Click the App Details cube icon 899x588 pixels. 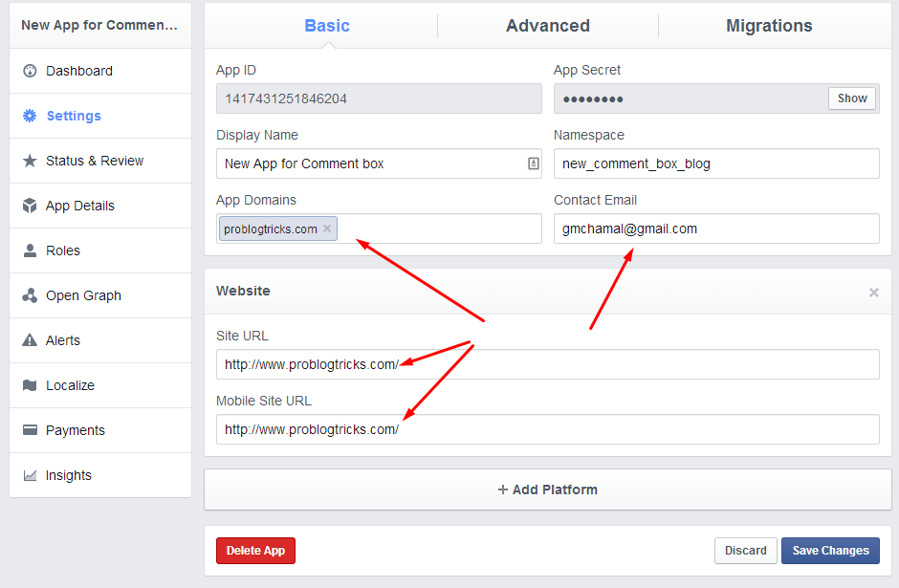30,206
